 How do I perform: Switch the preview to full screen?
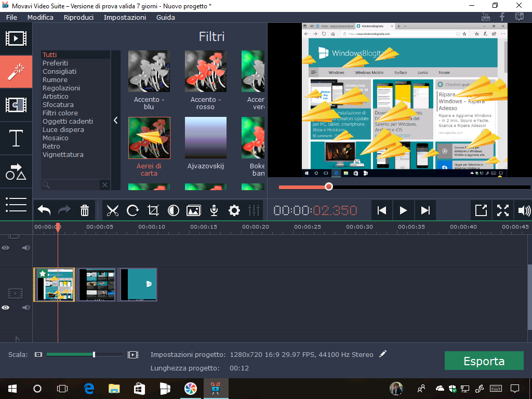click(503, 210)
